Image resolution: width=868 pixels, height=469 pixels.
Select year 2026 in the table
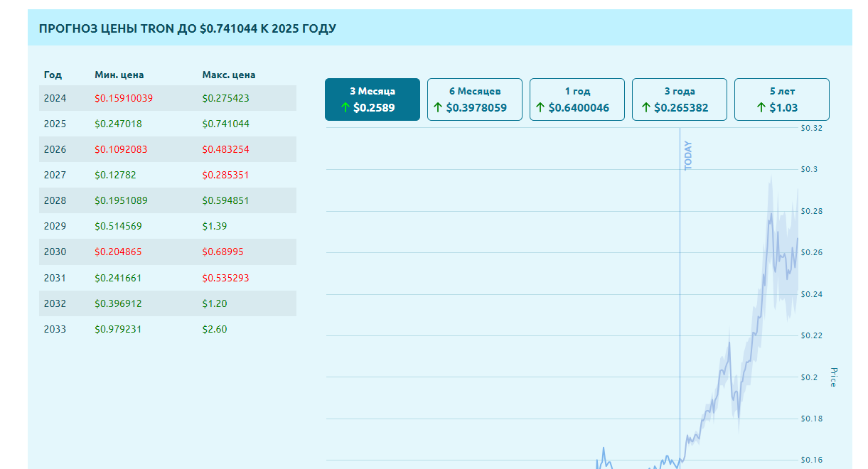tap(55, 149)
